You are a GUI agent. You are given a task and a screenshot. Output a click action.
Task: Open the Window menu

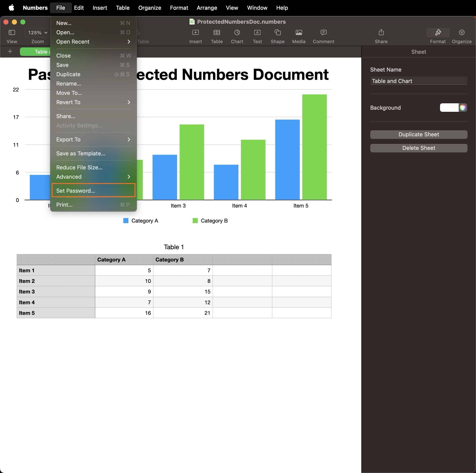pos(257,8)
